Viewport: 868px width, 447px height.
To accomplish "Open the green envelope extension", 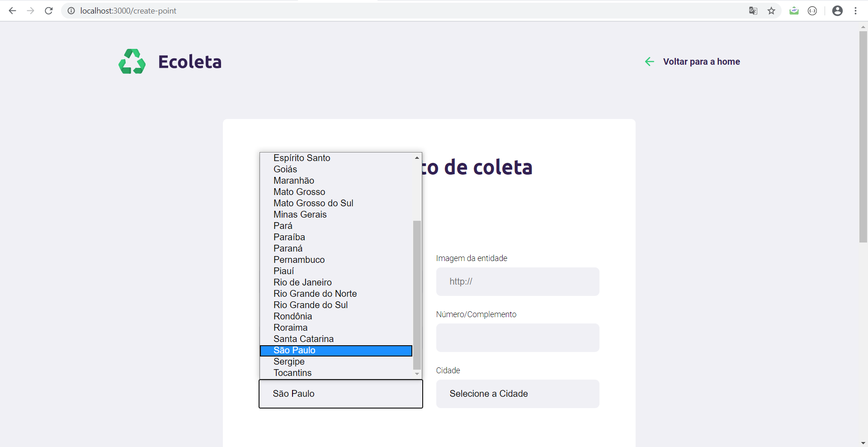I will 794,10.
